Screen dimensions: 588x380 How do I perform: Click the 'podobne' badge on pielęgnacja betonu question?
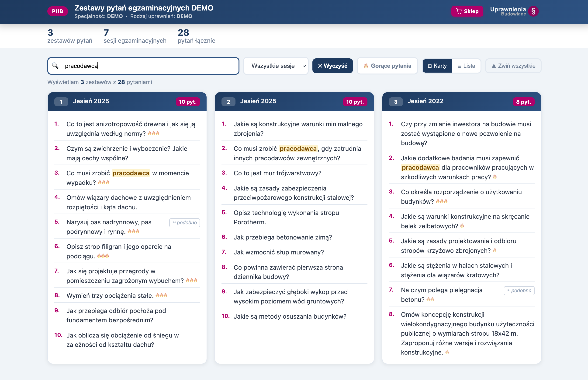pyautogui.click(x=519, y=291)
